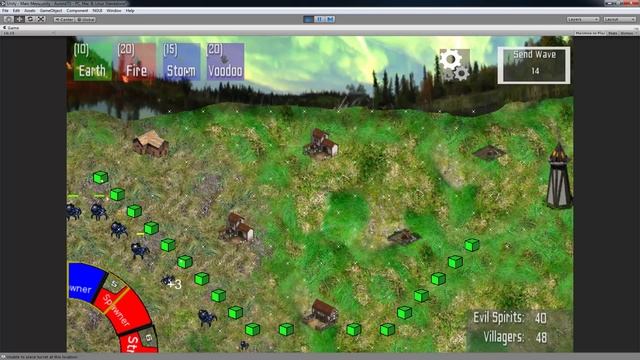
Task: Click the blue Spawner wheel segment
Action: tap(85, 283)
